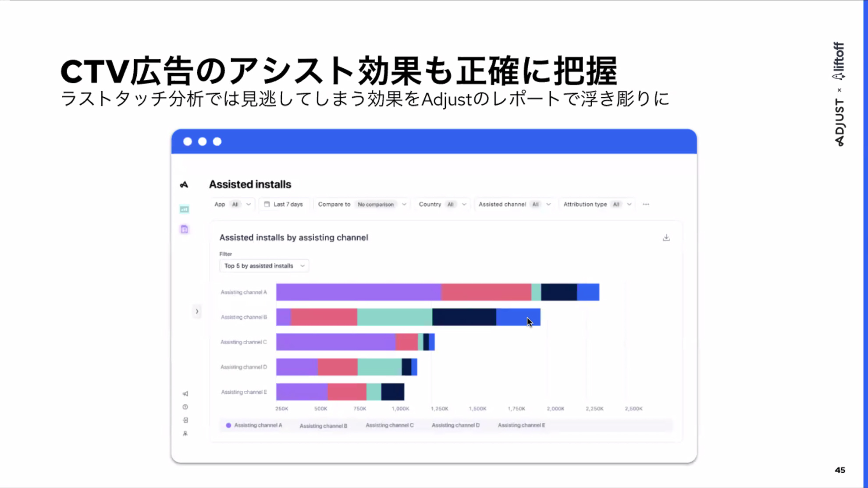Download the assisted installs chart
This screenshot has height=488, width=868.
[x=666, y=237]
